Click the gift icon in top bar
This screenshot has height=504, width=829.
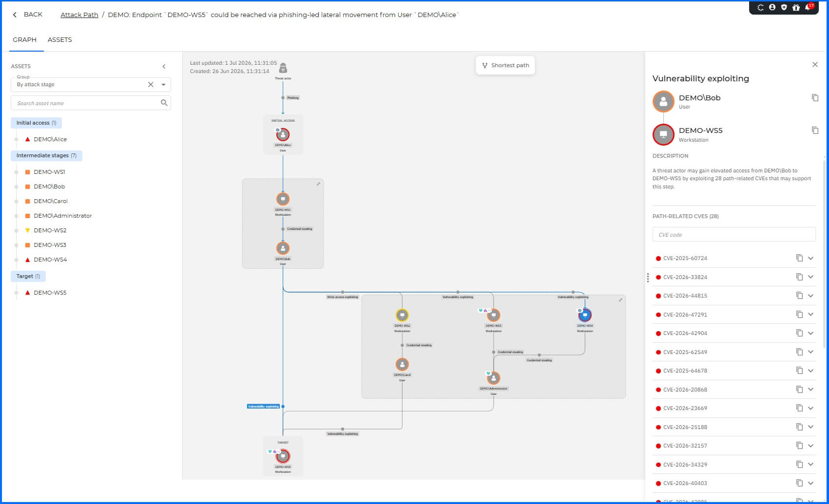[796, 7]
